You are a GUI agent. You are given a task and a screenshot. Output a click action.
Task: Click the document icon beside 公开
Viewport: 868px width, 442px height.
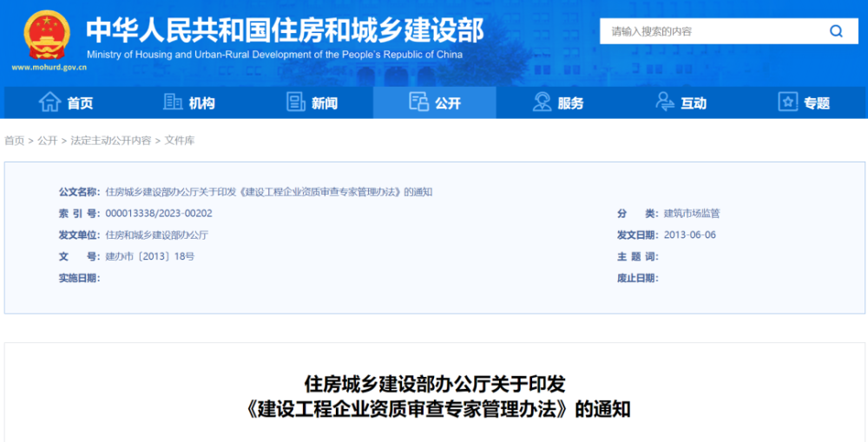[419, 102]
